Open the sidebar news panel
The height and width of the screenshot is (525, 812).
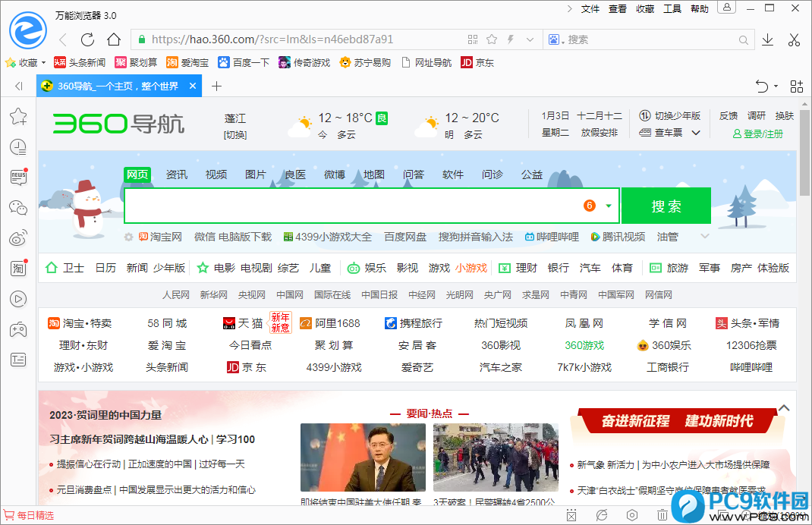tap(19, 178)
